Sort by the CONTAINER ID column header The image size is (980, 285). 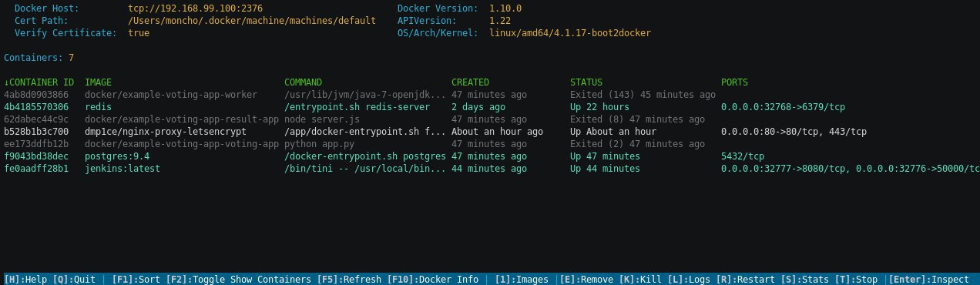[x=39, y=82]
